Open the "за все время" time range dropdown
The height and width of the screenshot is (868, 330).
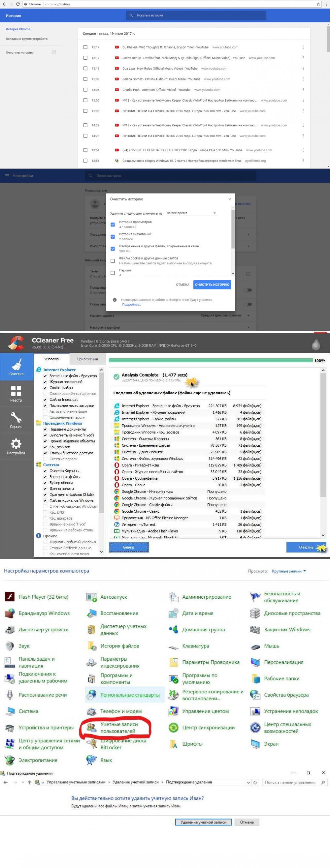pyautogui.click(x=191, y=213)
